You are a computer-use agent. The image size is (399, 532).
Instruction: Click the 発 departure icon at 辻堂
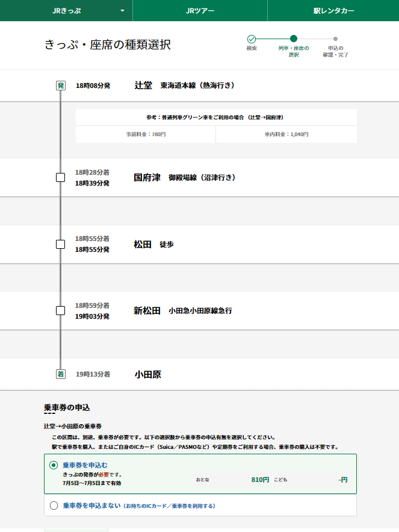point(61,86)
